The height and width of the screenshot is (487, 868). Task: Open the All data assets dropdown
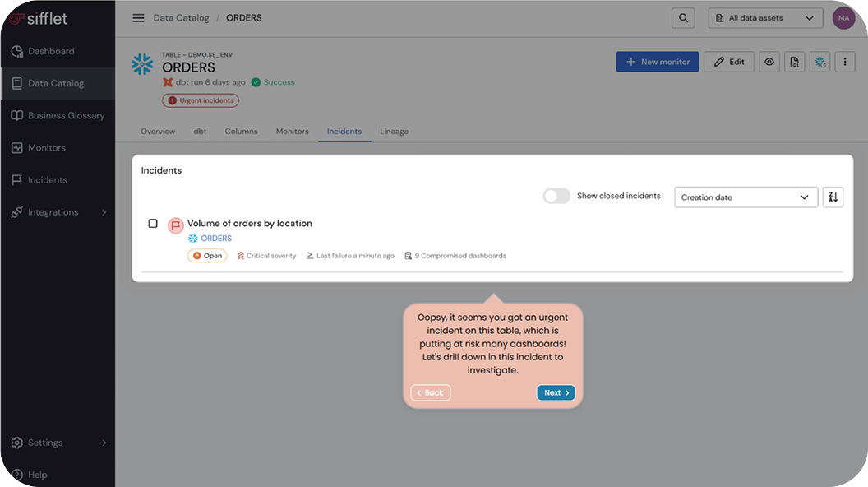pyautogui.click(x=765, y=18)
